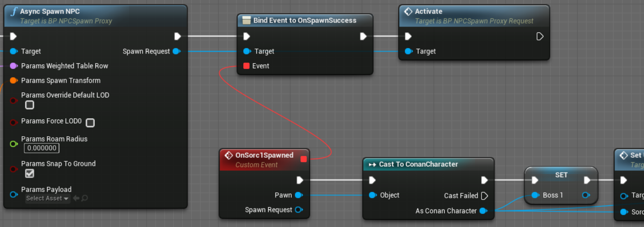Enable Params Override Default LOD checkbox
The height and width of the screenshot is (227, 644).
[x=30, y=105]
